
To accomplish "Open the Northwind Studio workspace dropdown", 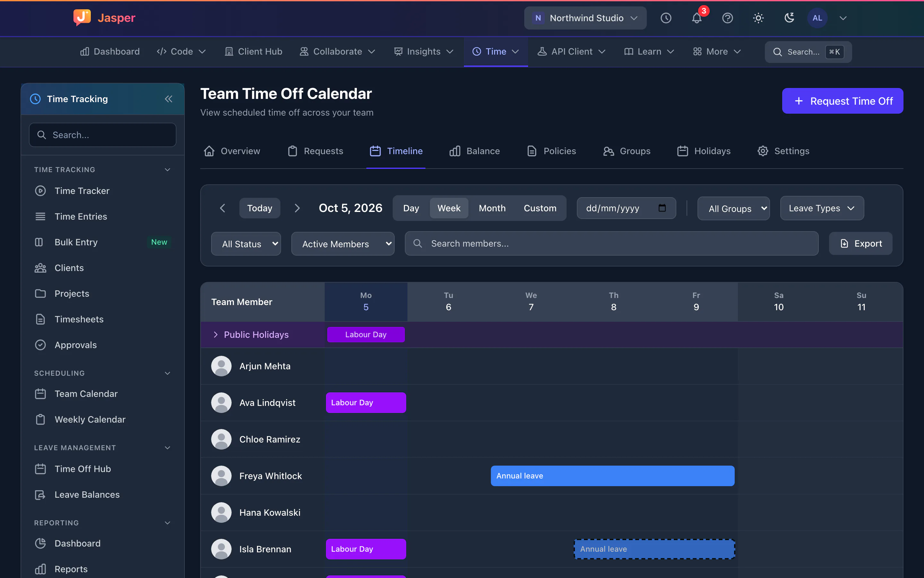I will pyautogui.click(x=585, y=18).
